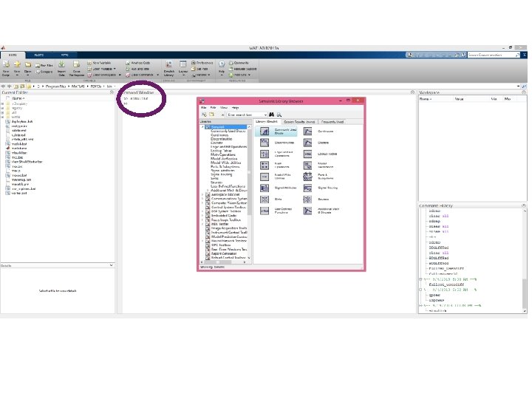The width and height of the screenshot is (532, 399).
Task: Click the binoculars search icon
Action: pos(271,115)
